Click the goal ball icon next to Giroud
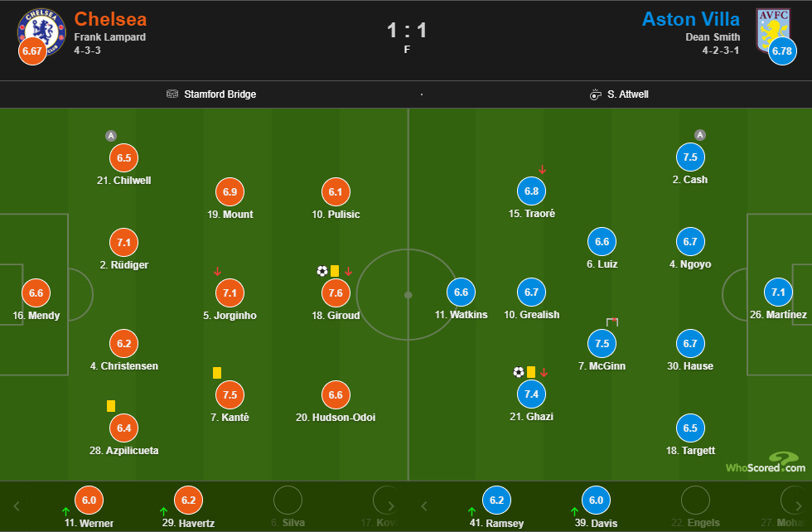 click(x=322, y=271)
